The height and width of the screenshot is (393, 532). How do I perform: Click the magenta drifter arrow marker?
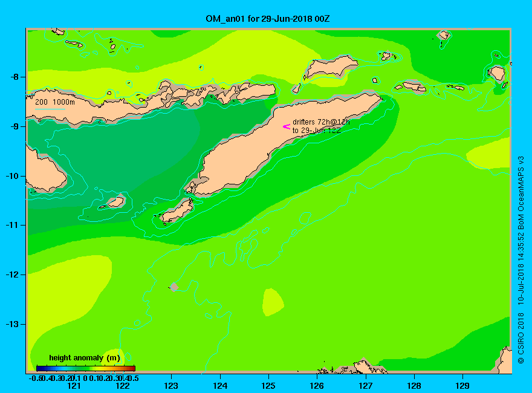[287, 126]
